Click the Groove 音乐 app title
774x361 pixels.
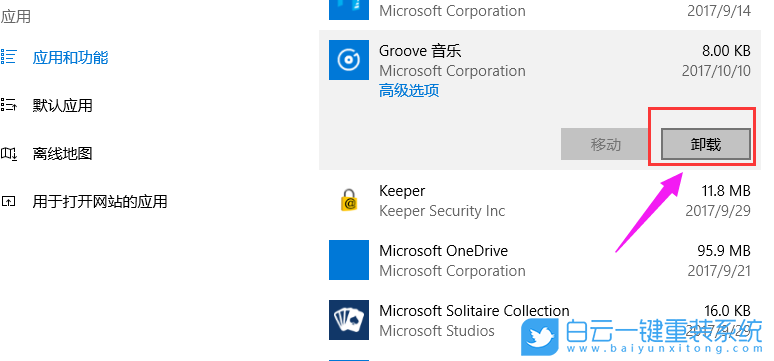(x=420, y=50)
